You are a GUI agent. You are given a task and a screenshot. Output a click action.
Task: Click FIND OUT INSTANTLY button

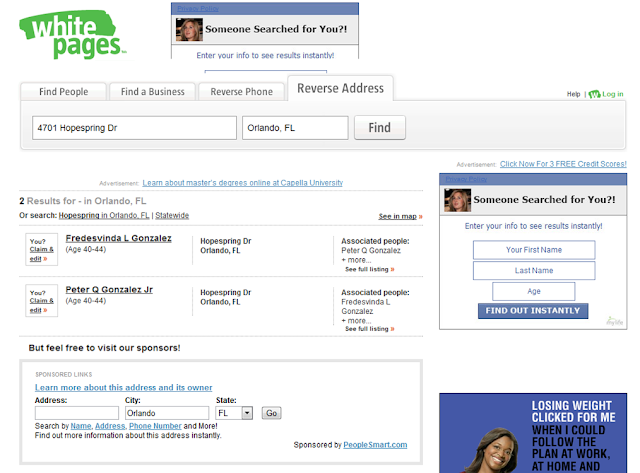coord(533,311)
